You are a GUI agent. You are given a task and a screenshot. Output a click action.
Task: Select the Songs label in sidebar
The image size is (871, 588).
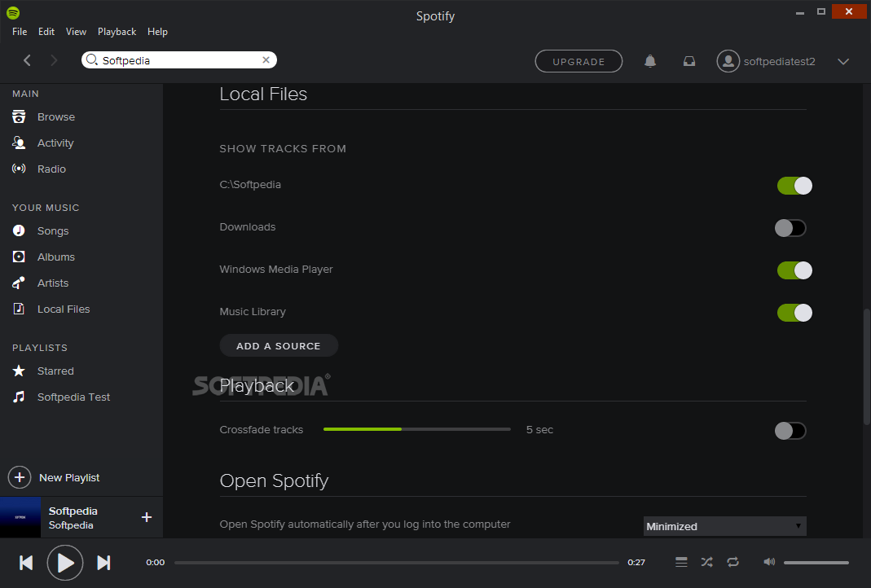(x=53, y=230)
